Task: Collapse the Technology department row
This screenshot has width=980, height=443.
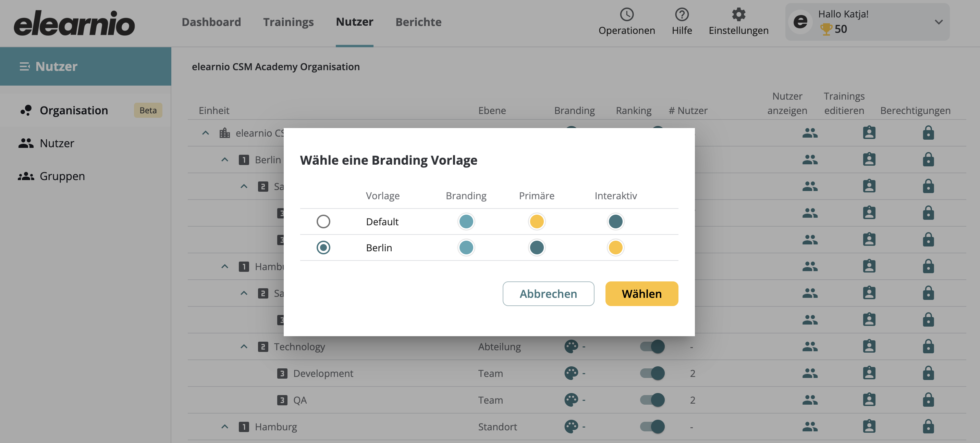Action: [x=244, y=347]
